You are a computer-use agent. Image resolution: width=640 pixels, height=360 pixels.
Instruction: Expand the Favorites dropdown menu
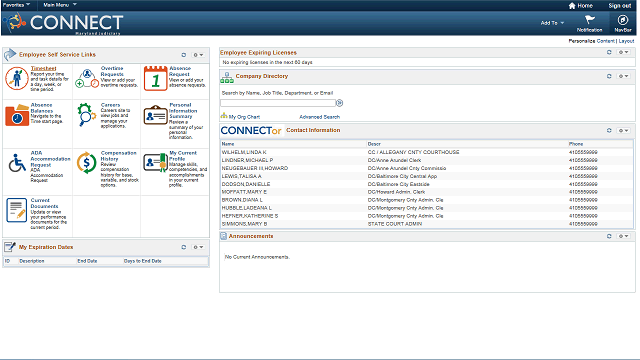(x=16, y=5)
